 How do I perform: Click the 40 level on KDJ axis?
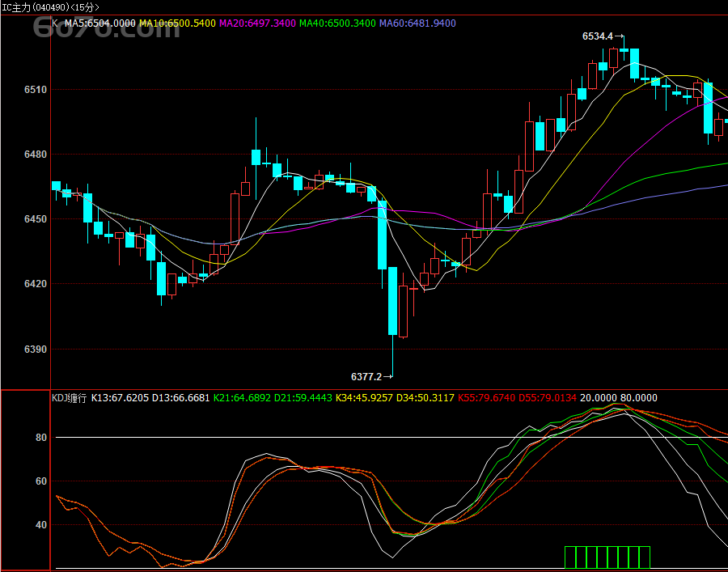click(x=41, y=524)
